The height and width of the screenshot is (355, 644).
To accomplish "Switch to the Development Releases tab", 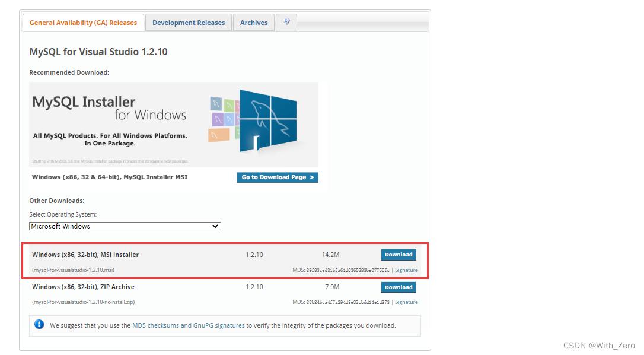I will (x=189, y=23).
